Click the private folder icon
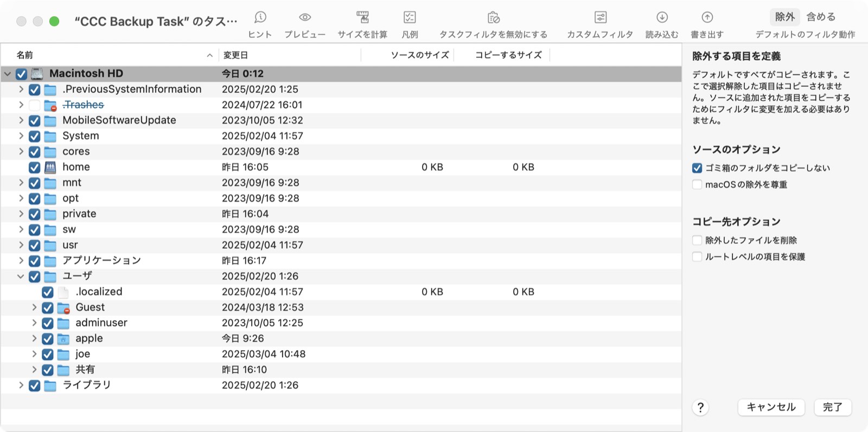Viewport: 868px width, 432px height. 50,214
